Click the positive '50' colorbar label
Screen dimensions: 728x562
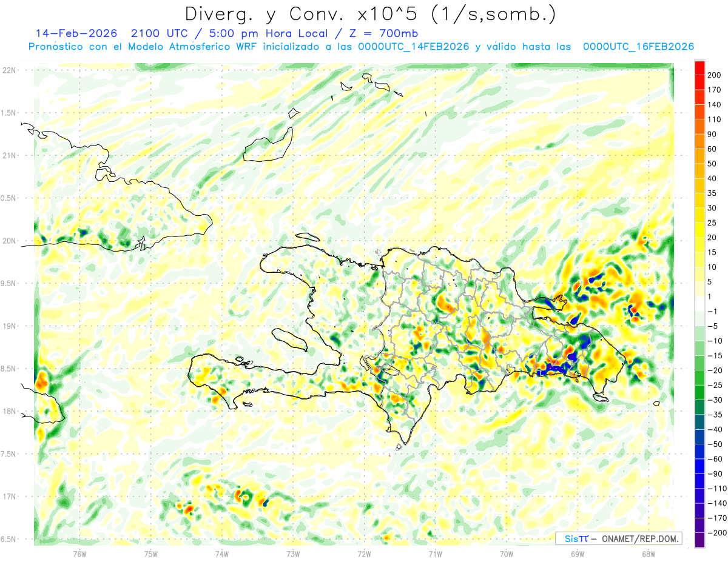tap(712, 164)
